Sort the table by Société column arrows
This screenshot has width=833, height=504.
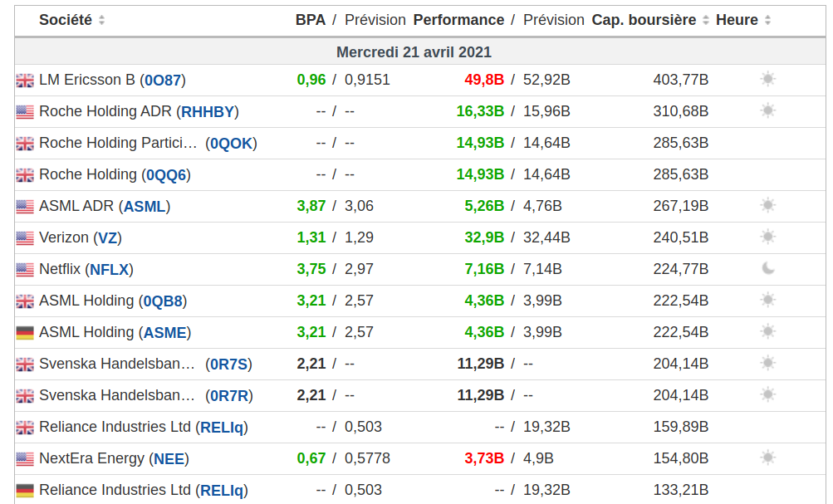[x=101, y=20]
